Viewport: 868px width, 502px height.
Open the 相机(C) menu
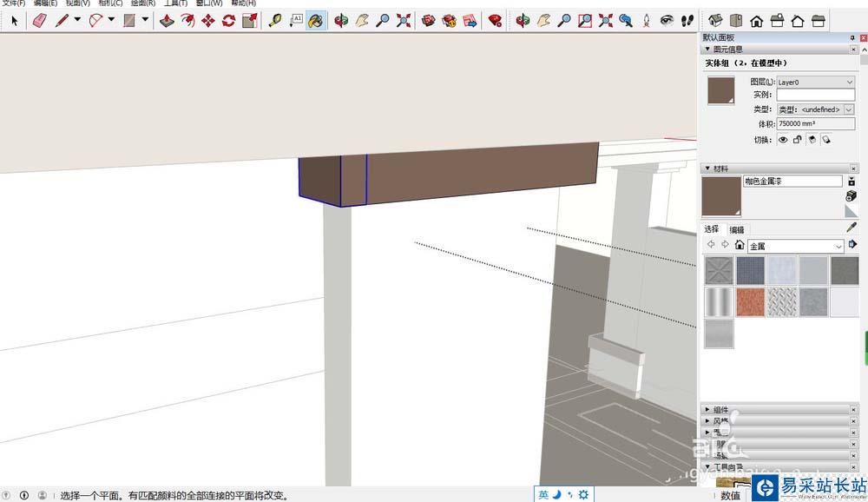click(110, 3)
